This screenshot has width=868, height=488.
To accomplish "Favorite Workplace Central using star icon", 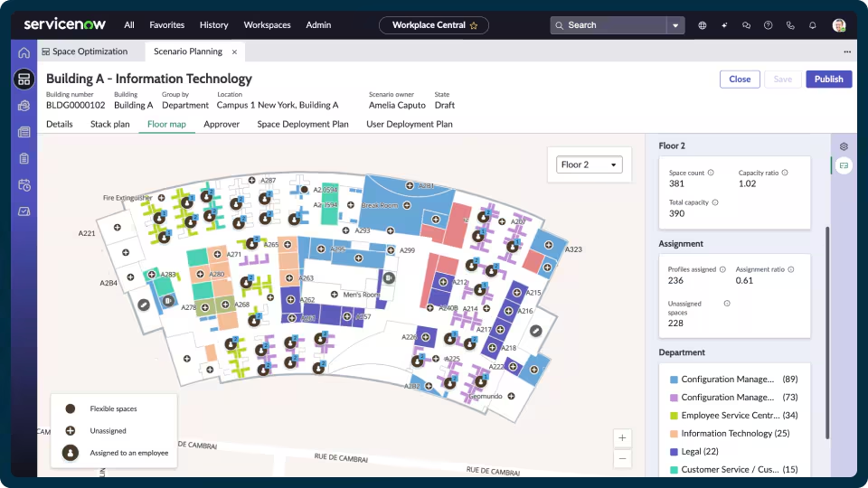I will tap(474, 25).
